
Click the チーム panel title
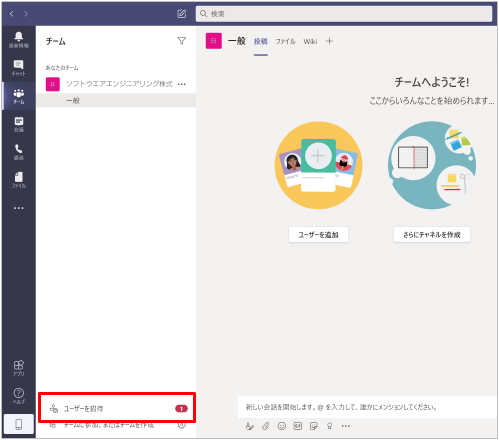[56, 41]
